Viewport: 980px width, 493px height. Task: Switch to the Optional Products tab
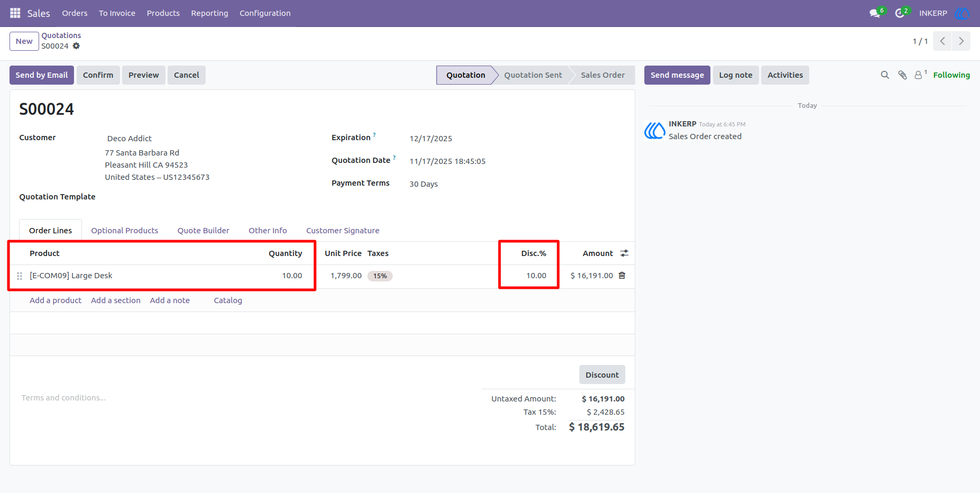click(125, 231)
